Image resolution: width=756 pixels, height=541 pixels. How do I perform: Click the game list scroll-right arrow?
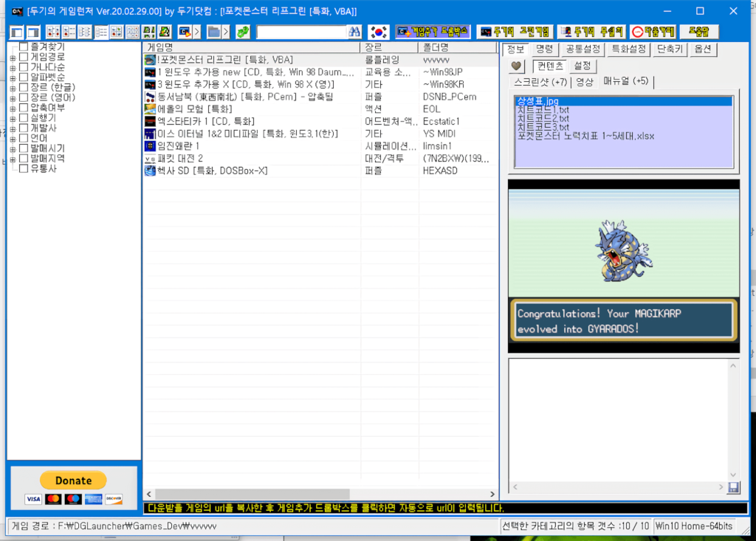pos(492,495)
